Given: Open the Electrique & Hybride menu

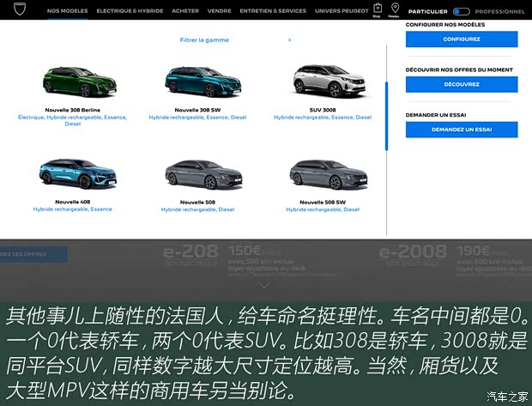Looking at the screenshot, I should click(x=130, y=11).
